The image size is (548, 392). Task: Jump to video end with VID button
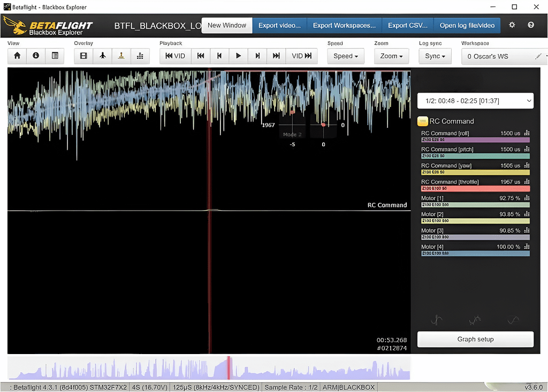pos(302,56)
